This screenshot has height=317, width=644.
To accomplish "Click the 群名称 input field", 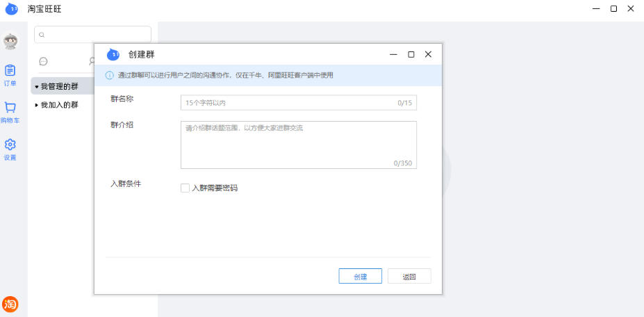I will 299,103.
